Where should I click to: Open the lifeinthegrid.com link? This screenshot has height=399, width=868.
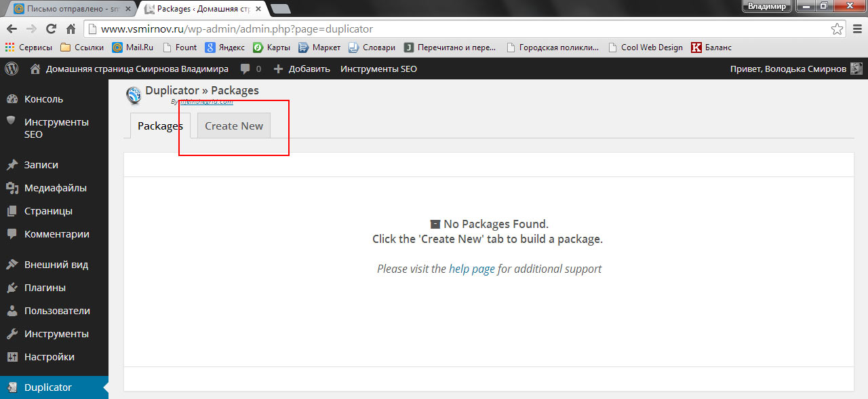206,102
